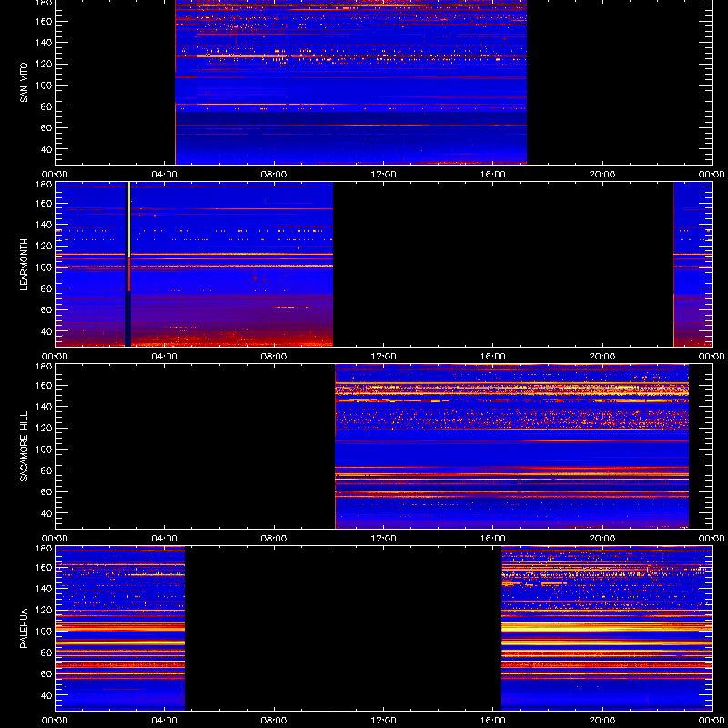Click 16:00 tick label under Learmonth plot
This screenshot has width=728, height=728.
point(493,357)
